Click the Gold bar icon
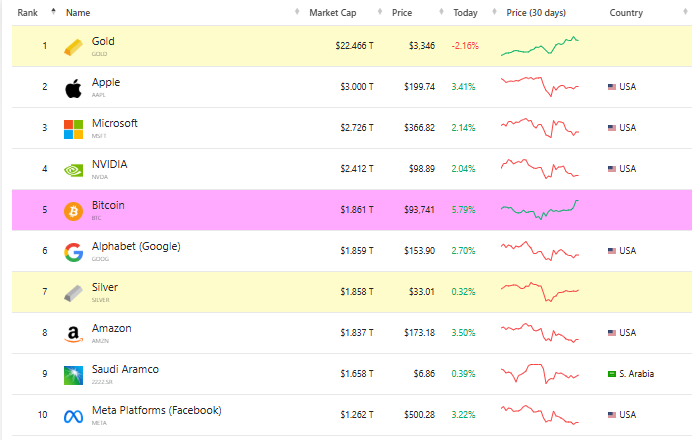This screenshot has width=698, height=440. [x=73, y=47]
